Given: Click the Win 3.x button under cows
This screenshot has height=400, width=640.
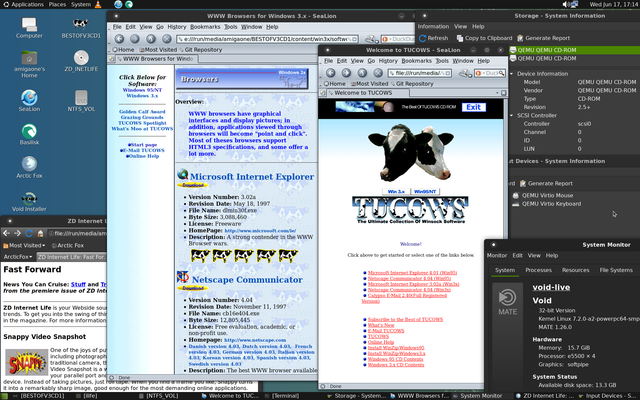Looking at the screenshot, I should 396,191.
